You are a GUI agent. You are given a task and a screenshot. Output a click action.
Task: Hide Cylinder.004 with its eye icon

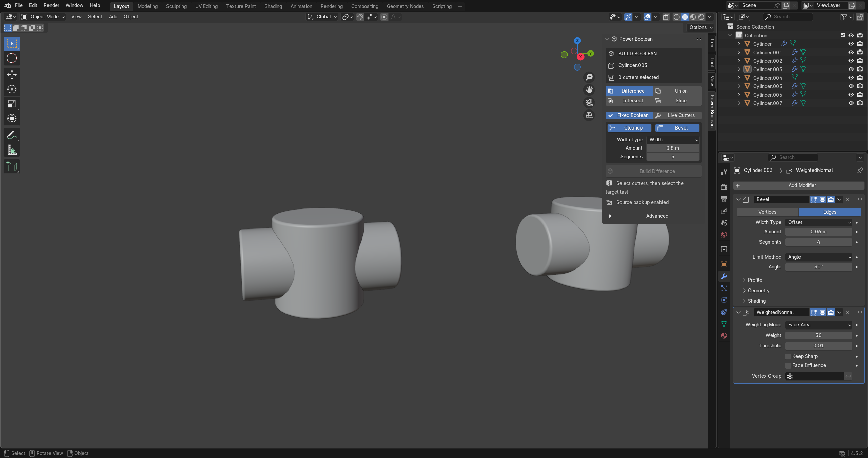tap(851, 78)
